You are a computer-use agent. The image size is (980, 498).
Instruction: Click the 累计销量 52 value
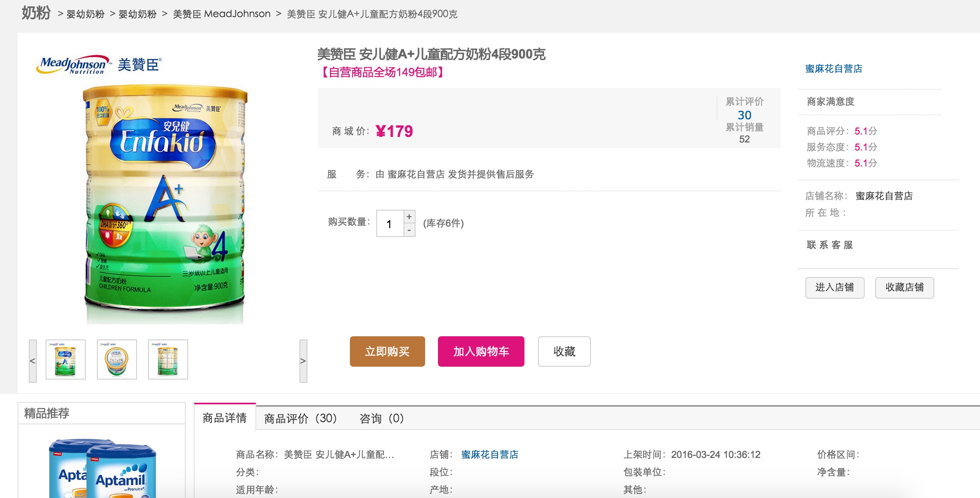(745, 139)
